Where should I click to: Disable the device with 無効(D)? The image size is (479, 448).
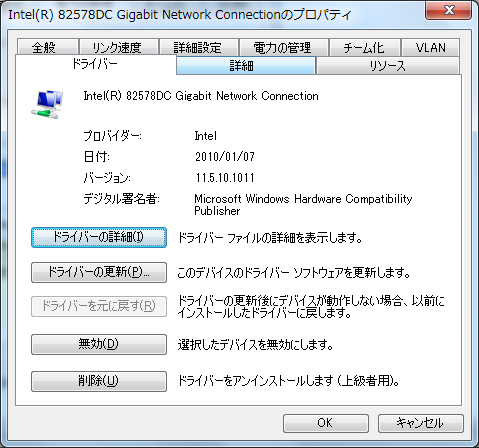point(99,344)
